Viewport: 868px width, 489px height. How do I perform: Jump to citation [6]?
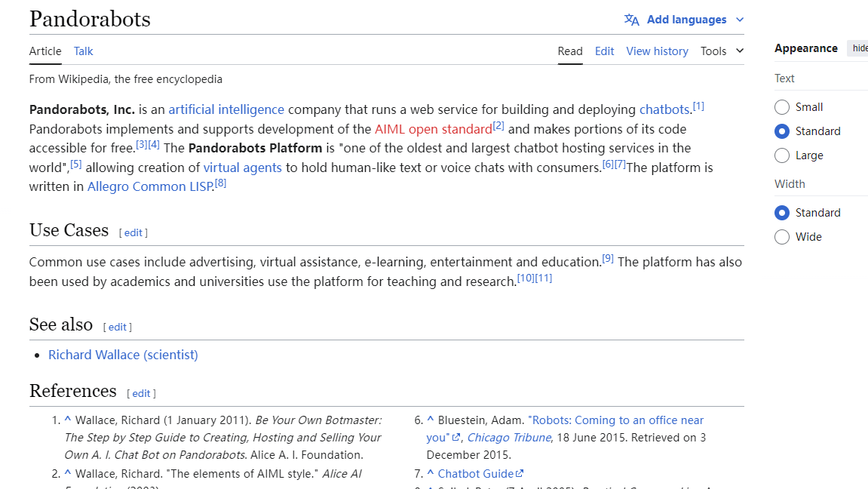(x=608, y=163)
